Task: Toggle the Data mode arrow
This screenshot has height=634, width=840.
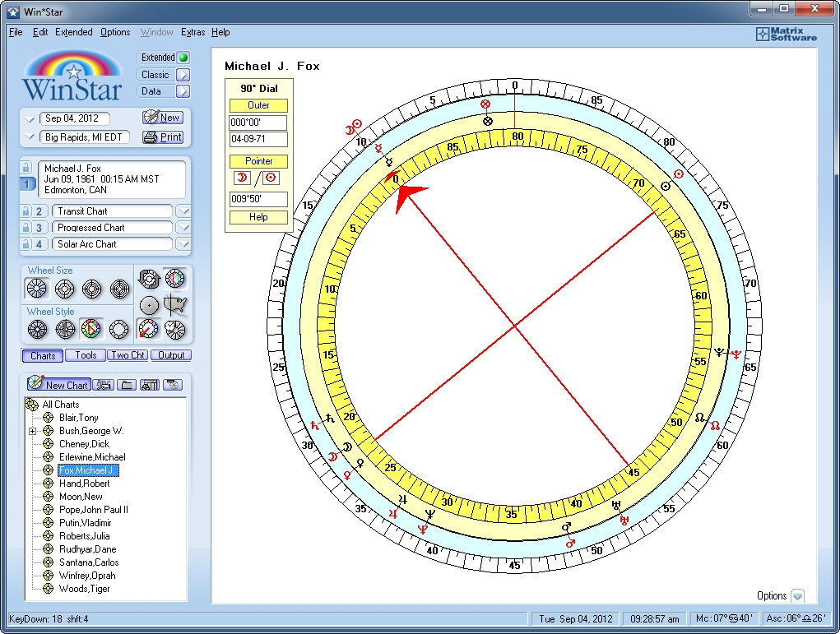Action: (x=183, y=91)
